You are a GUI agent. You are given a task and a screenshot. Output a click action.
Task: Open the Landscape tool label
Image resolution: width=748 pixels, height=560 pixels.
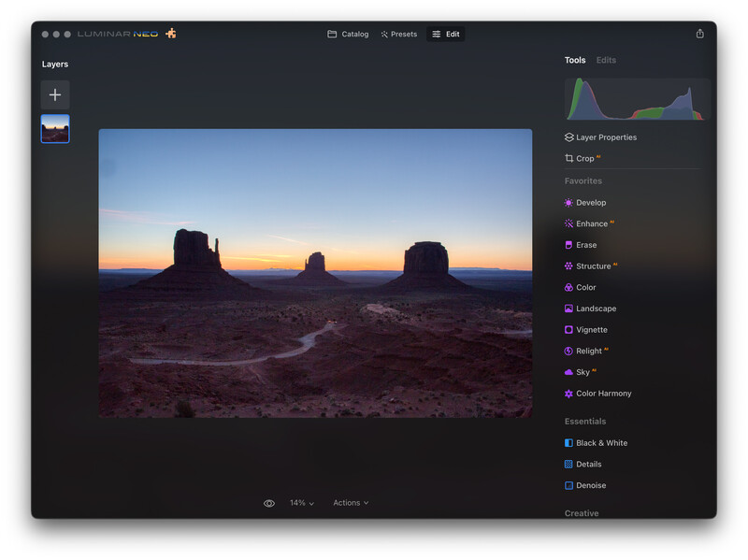pyautogui.click(x=596, y=309)
